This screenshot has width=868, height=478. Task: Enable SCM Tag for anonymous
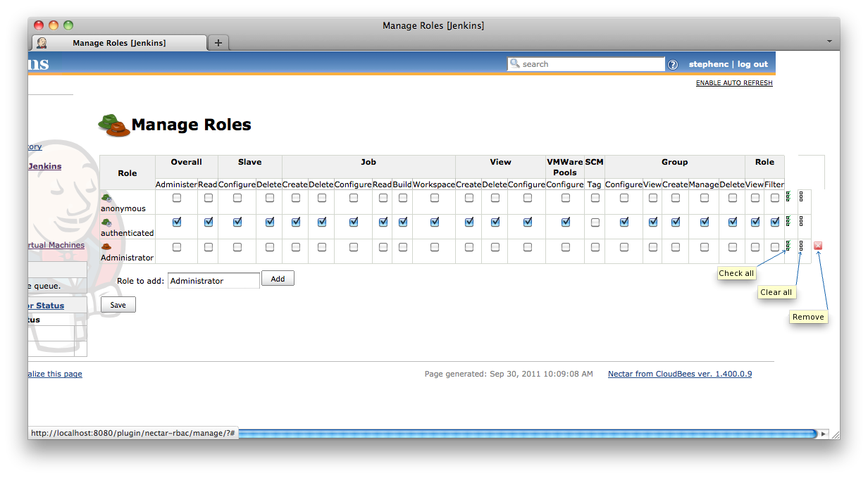pos(595,198)
